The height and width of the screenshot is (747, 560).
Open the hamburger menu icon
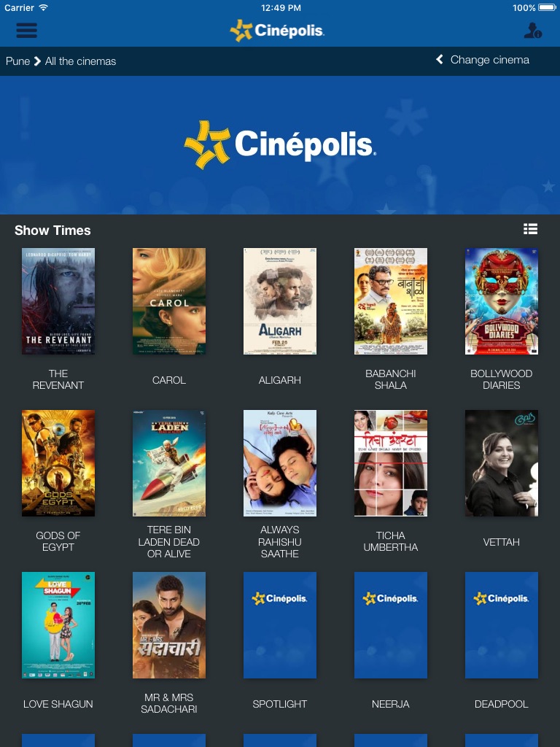pos(27,30)
